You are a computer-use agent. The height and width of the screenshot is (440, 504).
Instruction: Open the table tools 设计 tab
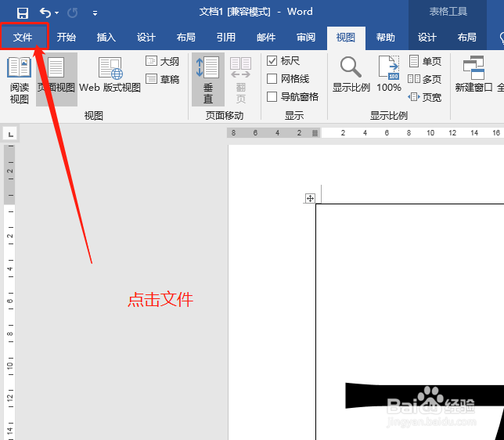click(x=427, y=38)
